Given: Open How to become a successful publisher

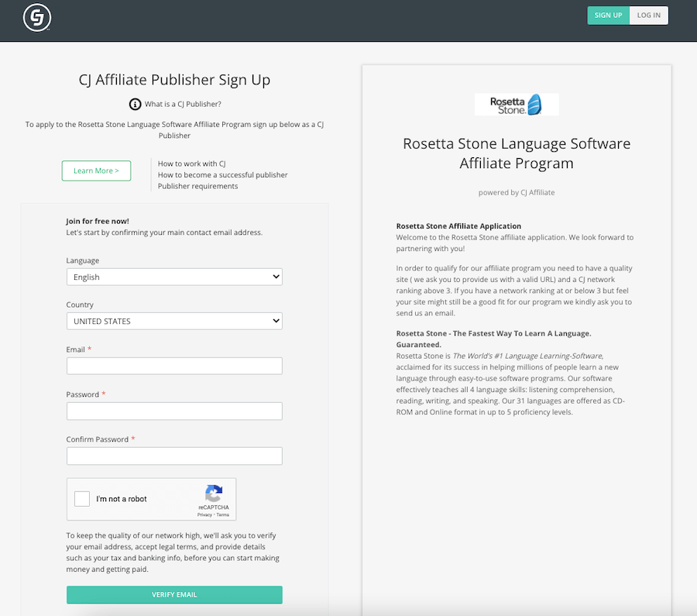Looking at the screenshot, I should pos(223,175).
